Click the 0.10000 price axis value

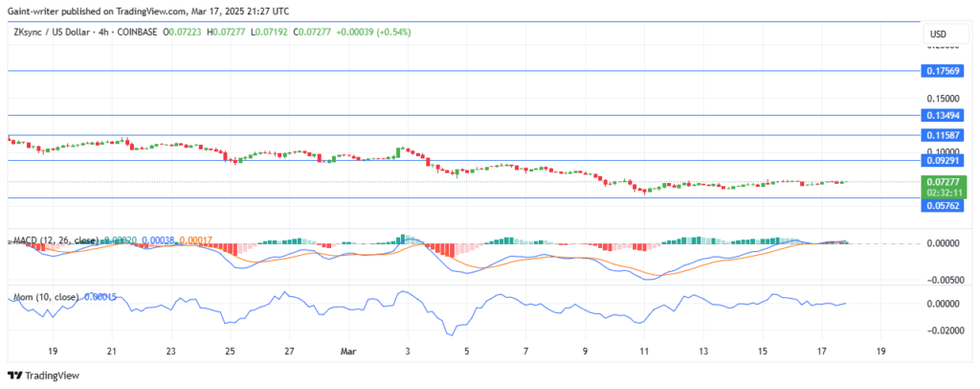coord(944,151)
